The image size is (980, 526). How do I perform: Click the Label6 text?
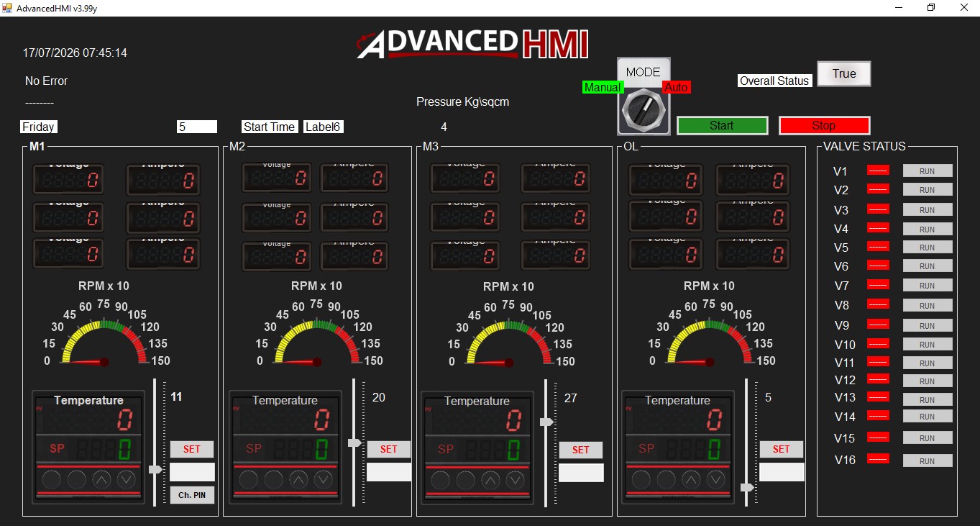point(323,127)
